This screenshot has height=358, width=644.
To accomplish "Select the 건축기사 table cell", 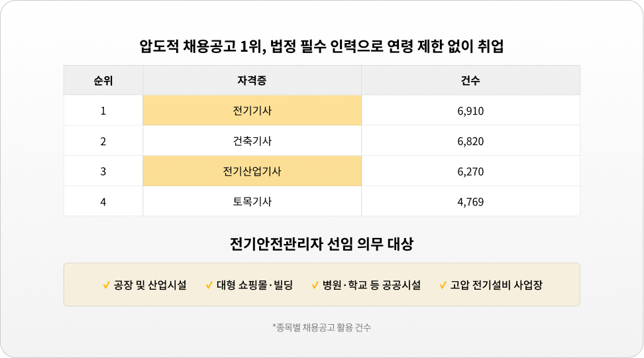I will click(252, 141).
